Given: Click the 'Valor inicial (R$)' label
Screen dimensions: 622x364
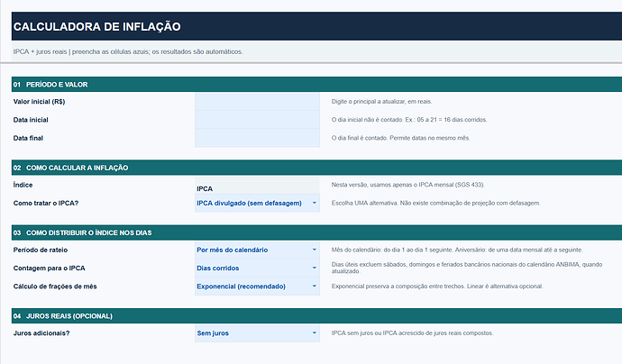Looking at the screenshot, I should pyautogui.click(x=39, y=102).
